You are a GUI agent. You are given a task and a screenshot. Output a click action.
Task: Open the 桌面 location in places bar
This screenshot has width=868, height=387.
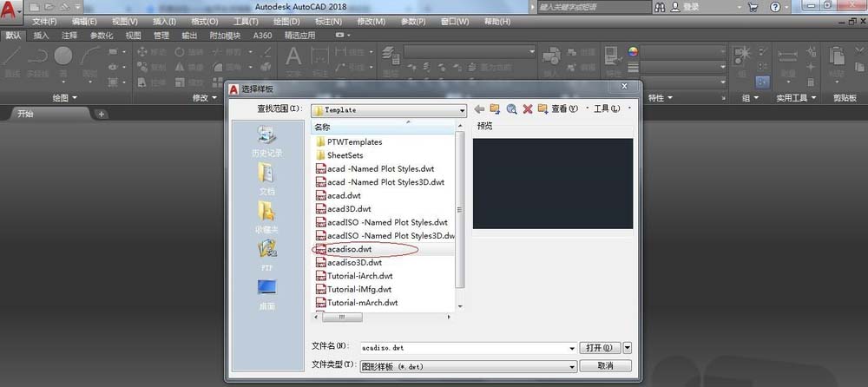point(267,294)
